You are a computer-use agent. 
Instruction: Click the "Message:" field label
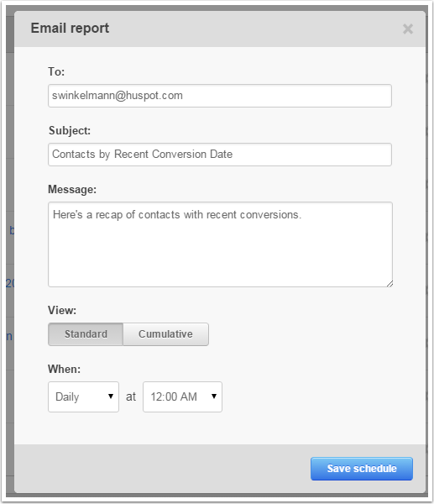[x=72, y=190]
